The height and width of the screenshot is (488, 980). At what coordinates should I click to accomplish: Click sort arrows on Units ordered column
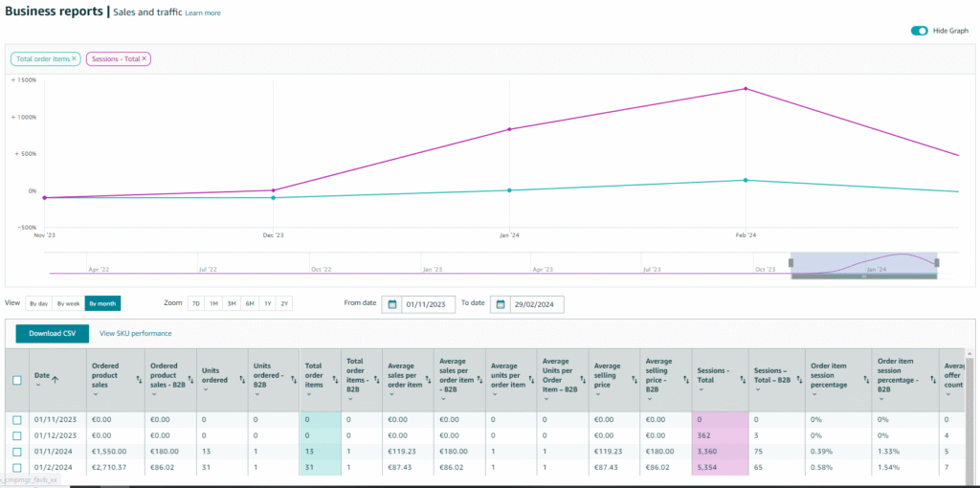coord(239,380)
